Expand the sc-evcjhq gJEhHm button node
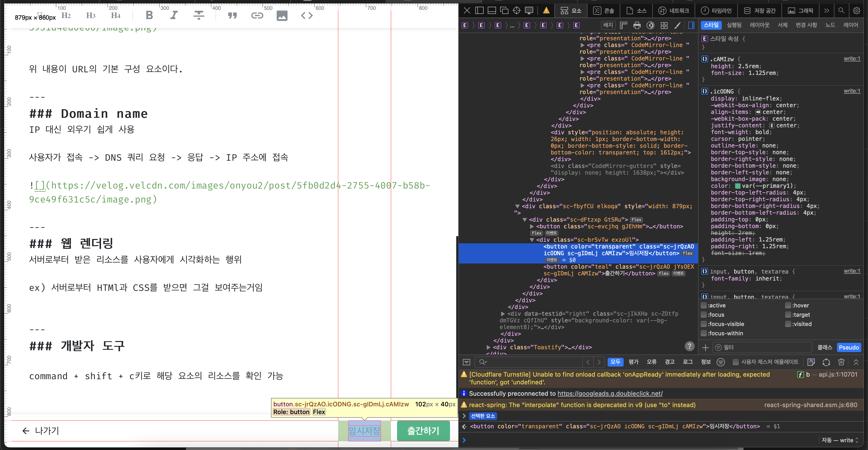Image resolution: width=868 pixels, height=450 pixels. 532,226
